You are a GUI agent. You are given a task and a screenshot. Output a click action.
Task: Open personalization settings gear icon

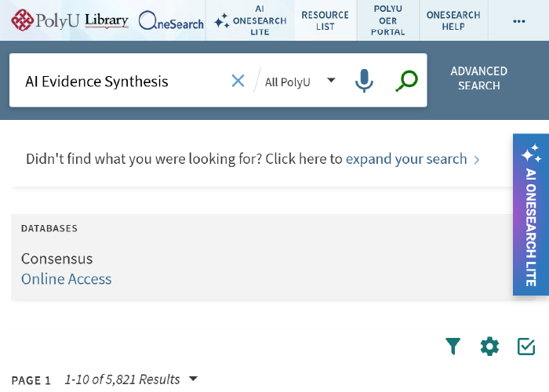click(489, 347)
